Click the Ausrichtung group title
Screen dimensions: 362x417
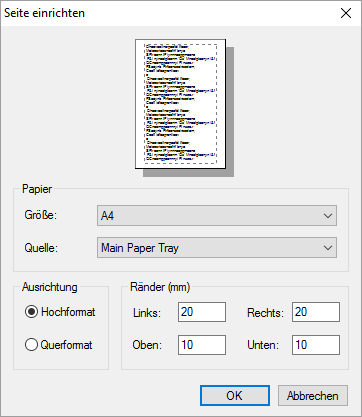[50, 287]
